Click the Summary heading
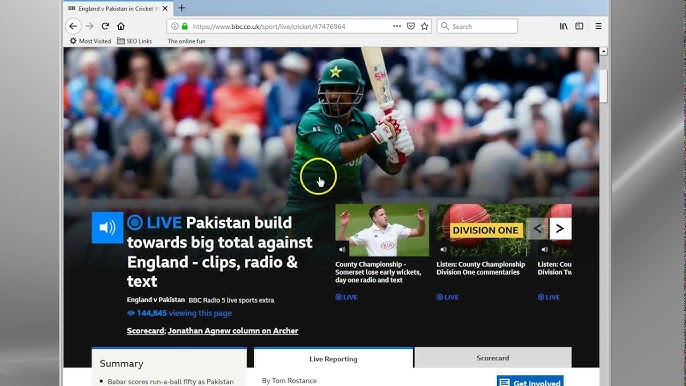 click(x=121, y=364)
